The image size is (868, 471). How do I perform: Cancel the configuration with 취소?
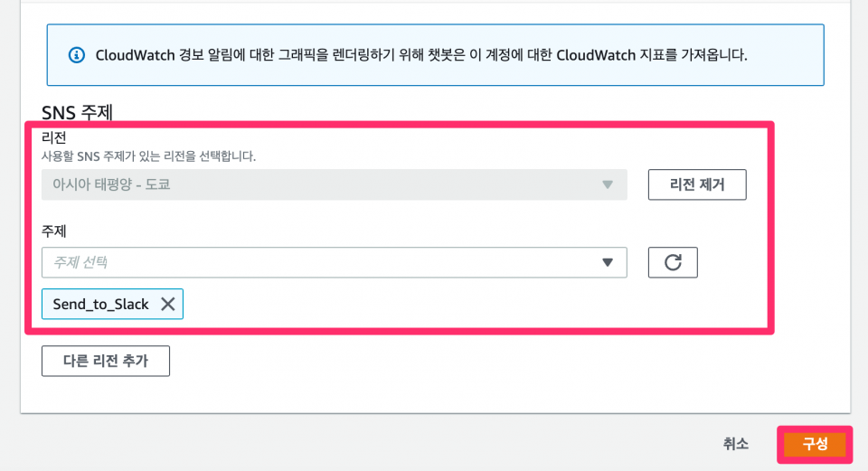coord(736,444)
